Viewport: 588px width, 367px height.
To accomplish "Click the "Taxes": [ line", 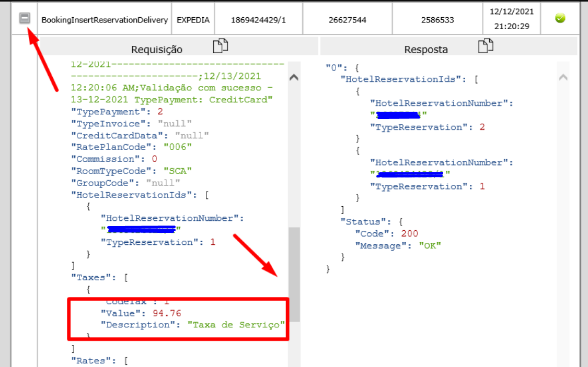I will 99,278.
